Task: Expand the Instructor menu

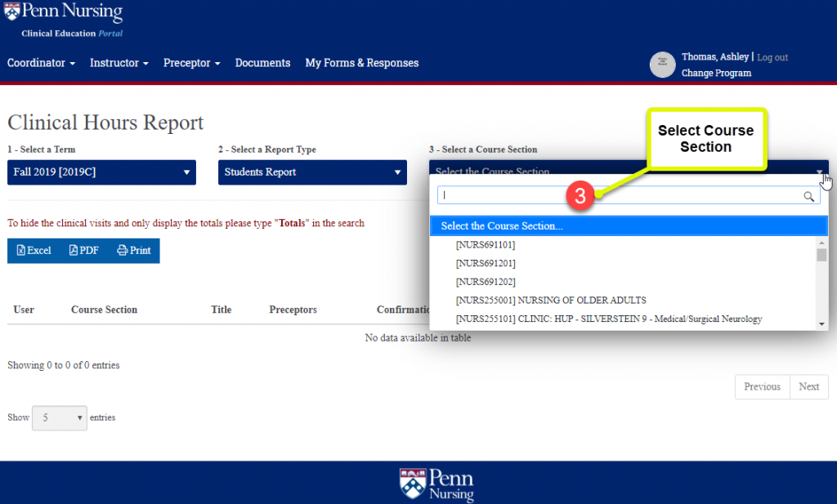Action: (119, 63)
